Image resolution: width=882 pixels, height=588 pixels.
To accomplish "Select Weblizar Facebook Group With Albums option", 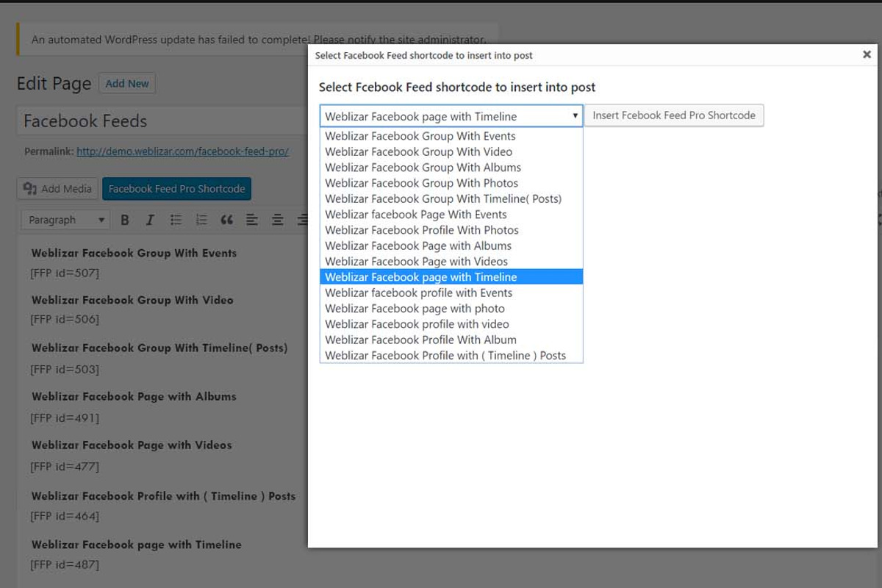I will click(451, 168).
